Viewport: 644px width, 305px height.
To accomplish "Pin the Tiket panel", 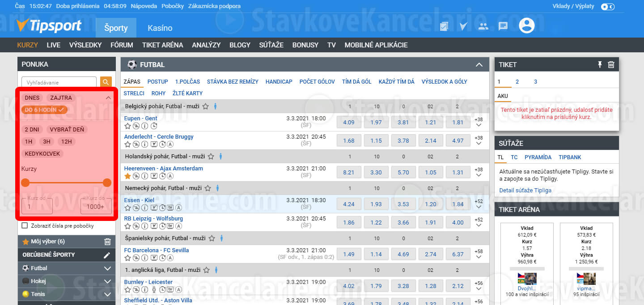I will tap(600, 65).
